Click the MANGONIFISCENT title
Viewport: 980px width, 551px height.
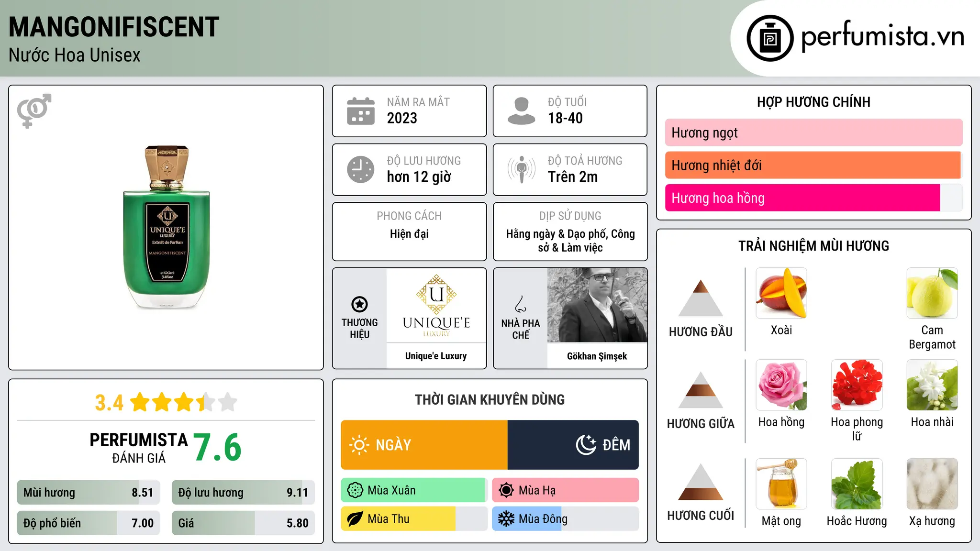[114, 27]
